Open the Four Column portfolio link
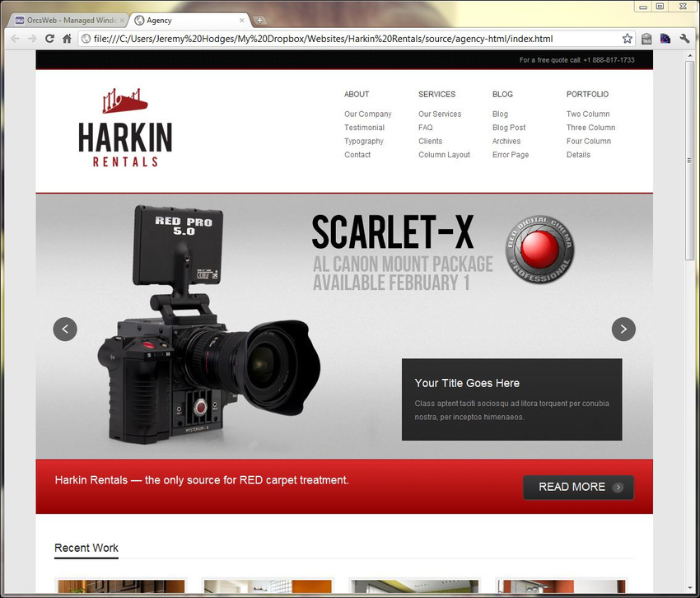This screenshot has width=700, height=598. [x=588, y=141]
